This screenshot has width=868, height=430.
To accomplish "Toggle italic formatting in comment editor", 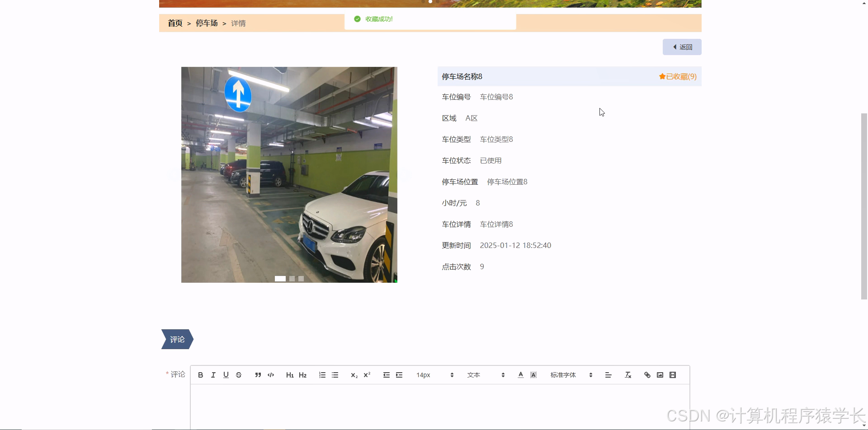I will (213, 375).
